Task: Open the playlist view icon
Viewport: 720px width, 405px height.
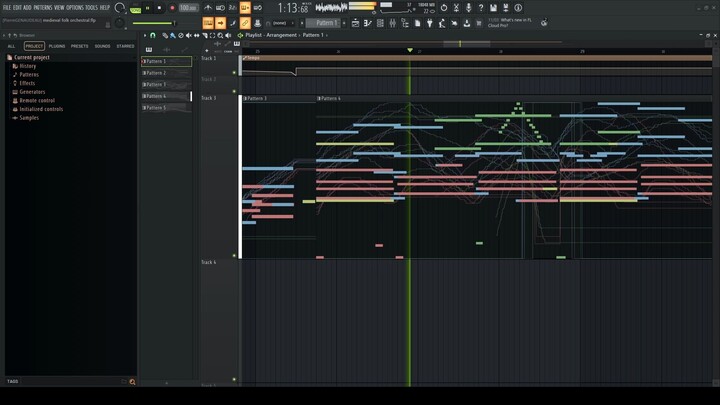Action: coord(355,23)
